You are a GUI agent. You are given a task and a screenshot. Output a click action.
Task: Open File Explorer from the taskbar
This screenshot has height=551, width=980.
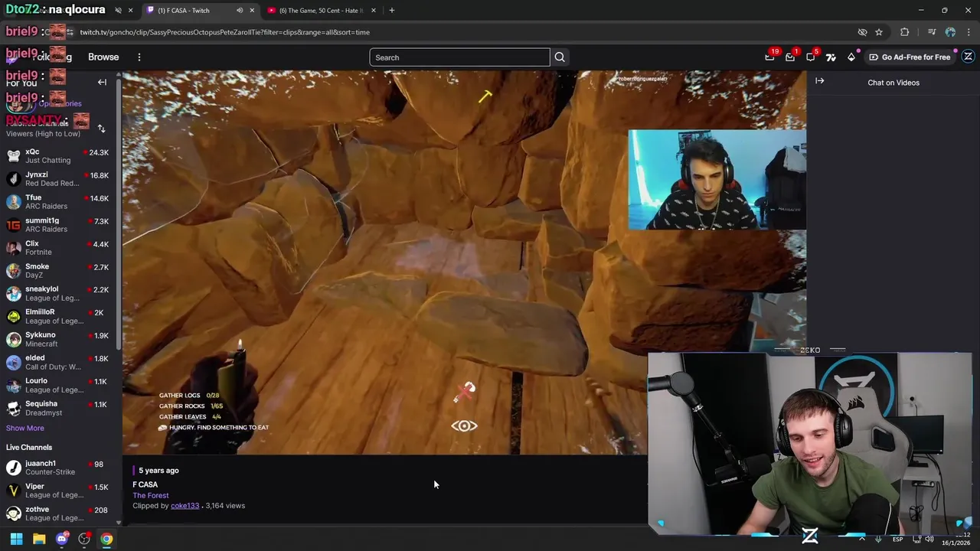(39, 539)
